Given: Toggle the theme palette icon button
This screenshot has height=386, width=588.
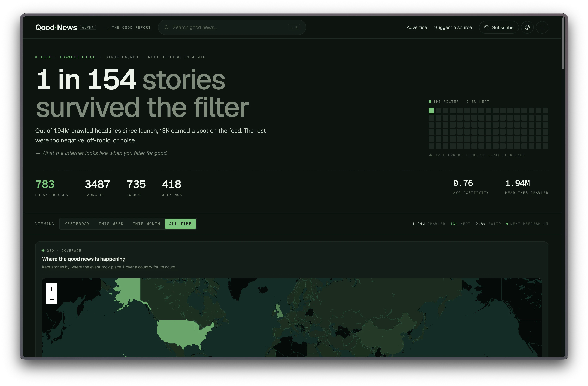Looking at the screenshot, I should (527, 27).
